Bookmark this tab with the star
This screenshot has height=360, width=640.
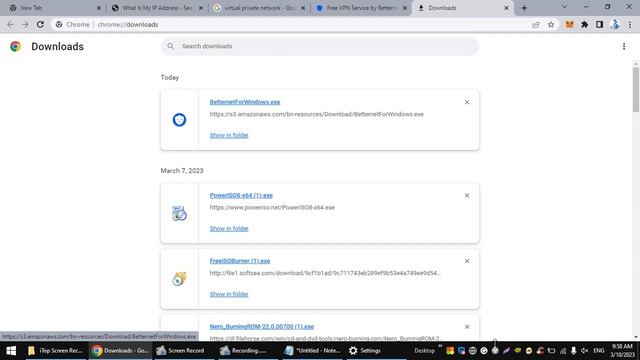551,24
